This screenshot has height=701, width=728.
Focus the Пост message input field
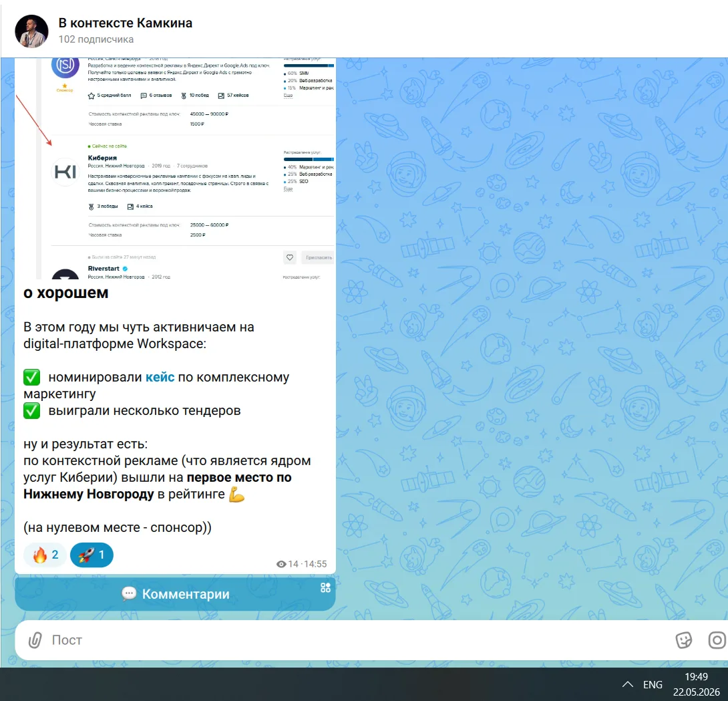[x=357, y=640]
